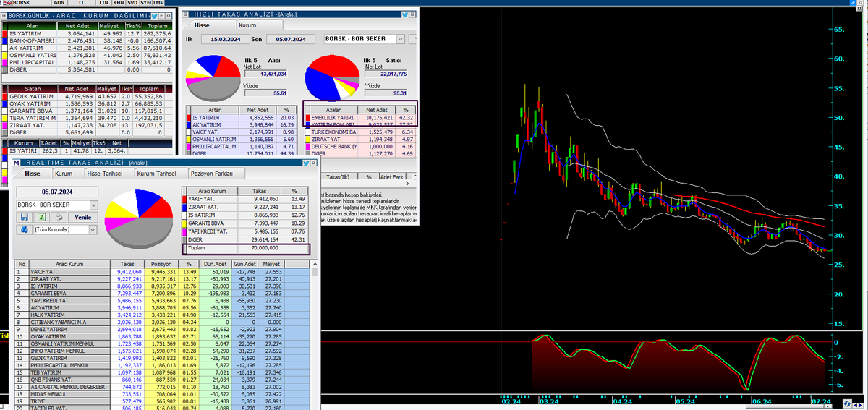Image resolution: width=868 pixels, height=410 pixels.
Task: Click the Maliyet header in Real-Time table
Action: (x=271, y=264)
